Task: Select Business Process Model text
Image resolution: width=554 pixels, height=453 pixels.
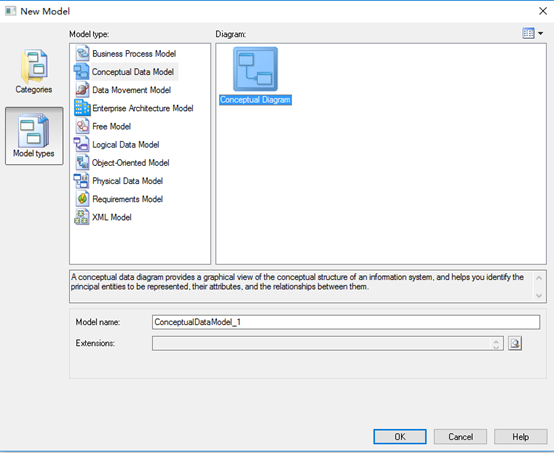Action: 134,54
